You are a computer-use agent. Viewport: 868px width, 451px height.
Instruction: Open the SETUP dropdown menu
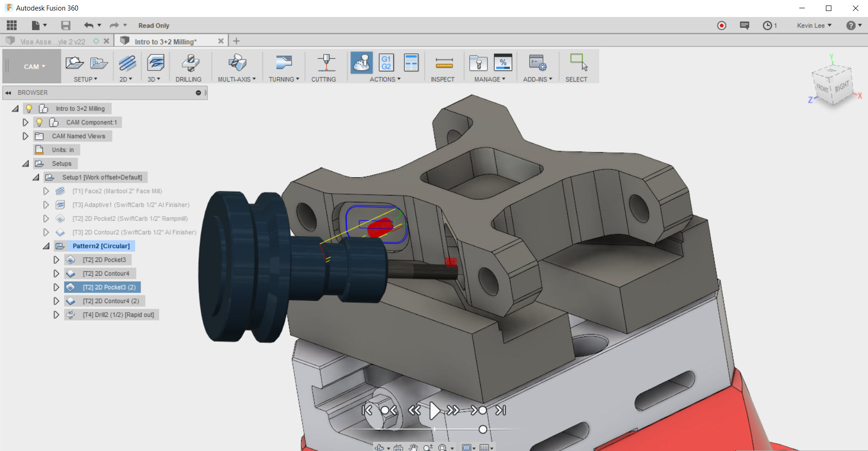click(86, 79)
